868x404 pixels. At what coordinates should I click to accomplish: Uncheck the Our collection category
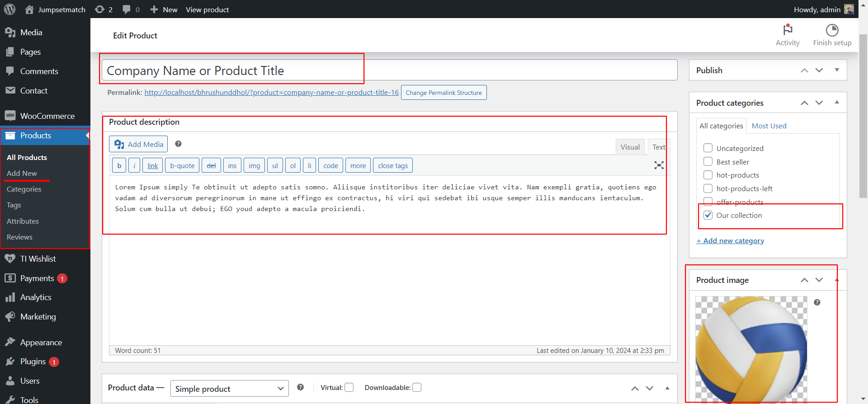pos(708,215)
